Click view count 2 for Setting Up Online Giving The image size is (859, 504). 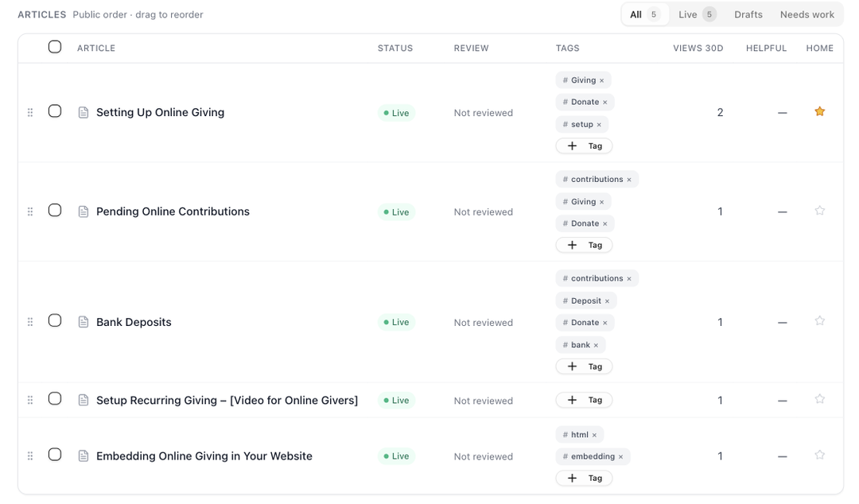click(x=720, y=112)
